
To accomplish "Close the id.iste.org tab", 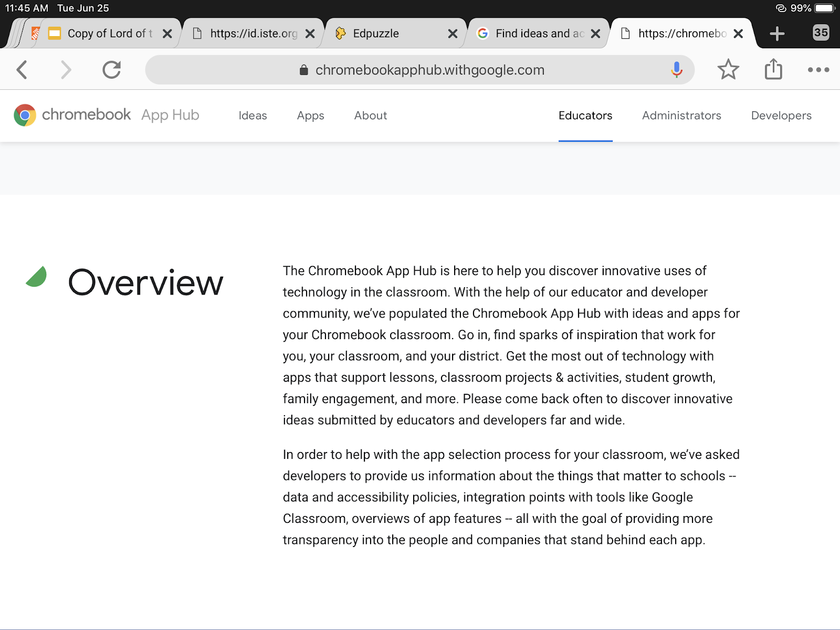I will 310,34.
